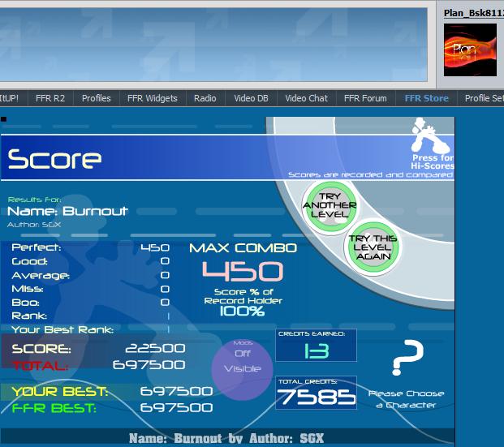Click the Plan_Bsk username link
The image size is (504, 447).
474,13
